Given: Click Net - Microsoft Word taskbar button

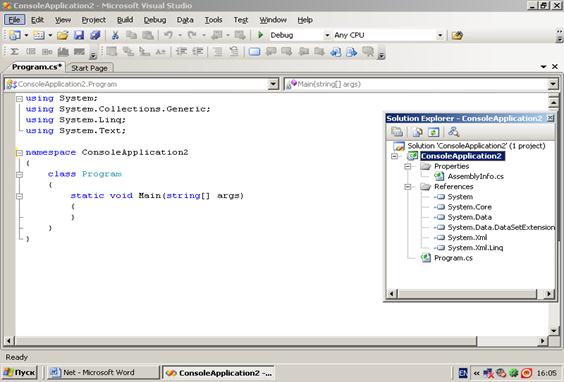Looking at the screenshot, I should [x=103, y=373].
